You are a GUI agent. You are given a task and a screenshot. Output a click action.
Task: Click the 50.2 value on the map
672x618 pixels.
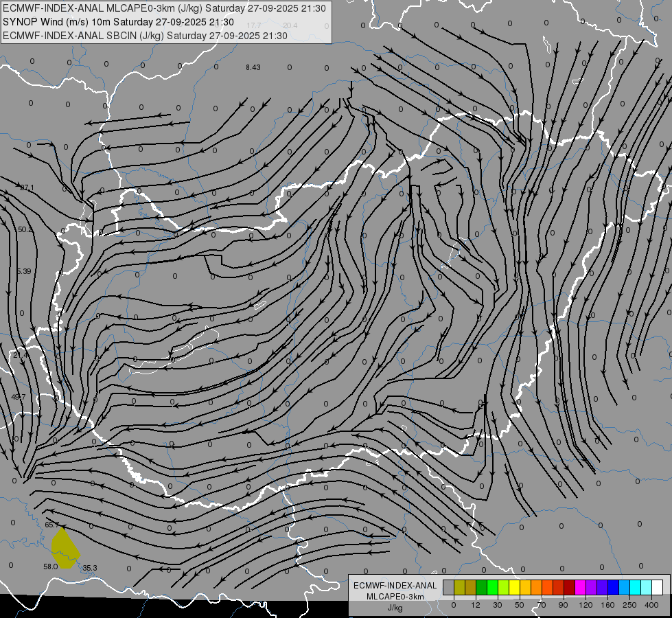coord(25,229)
